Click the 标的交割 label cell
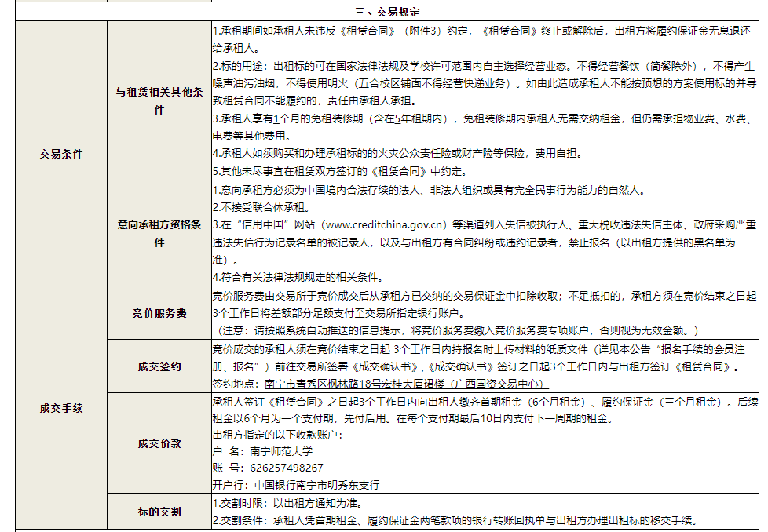 pos(159,512)
